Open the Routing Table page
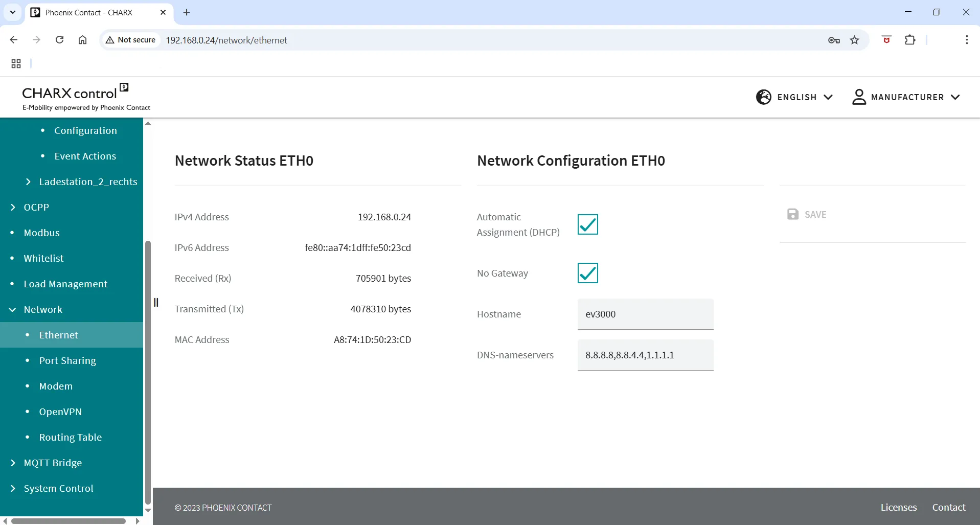The image size is (980, 525). coord(71,437)
